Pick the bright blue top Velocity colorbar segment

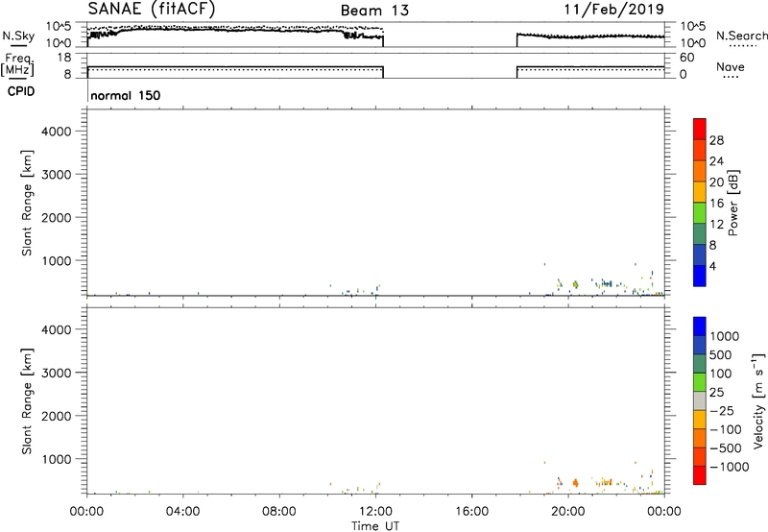click(700, 326)
